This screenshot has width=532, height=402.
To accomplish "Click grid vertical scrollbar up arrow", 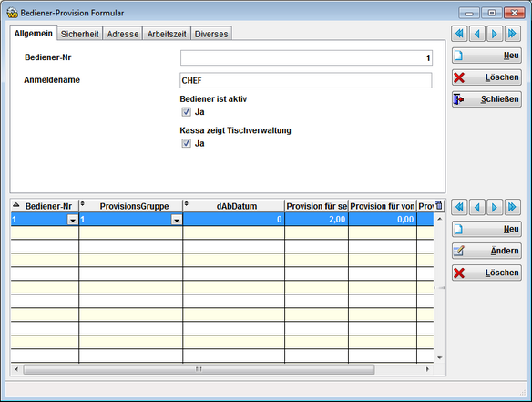I will [x=440, y=219].
